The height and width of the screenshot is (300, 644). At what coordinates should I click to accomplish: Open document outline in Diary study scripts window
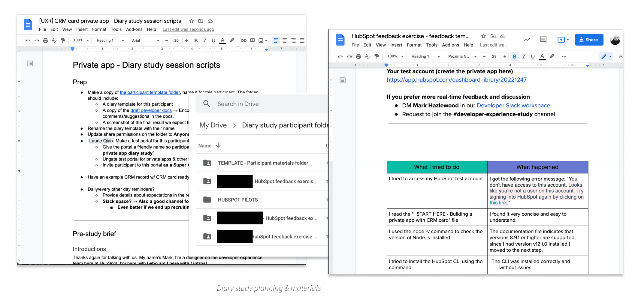(30, 63)
